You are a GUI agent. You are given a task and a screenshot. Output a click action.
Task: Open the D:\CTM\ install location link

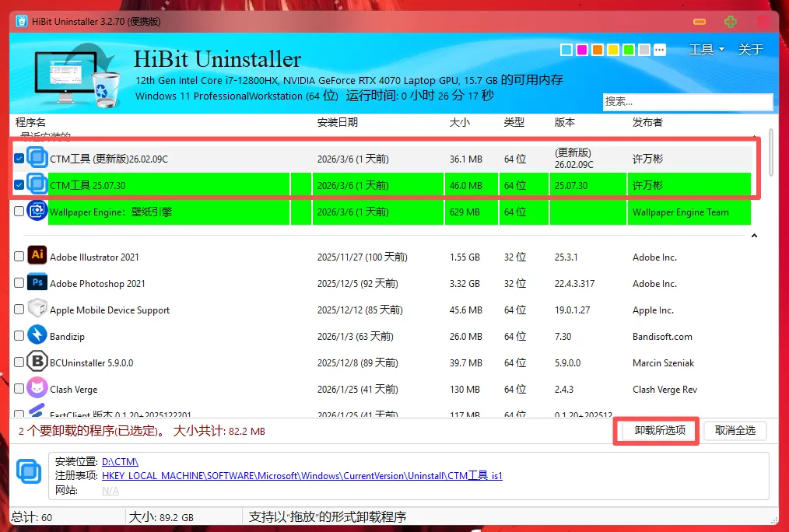(x=120, y=461)
